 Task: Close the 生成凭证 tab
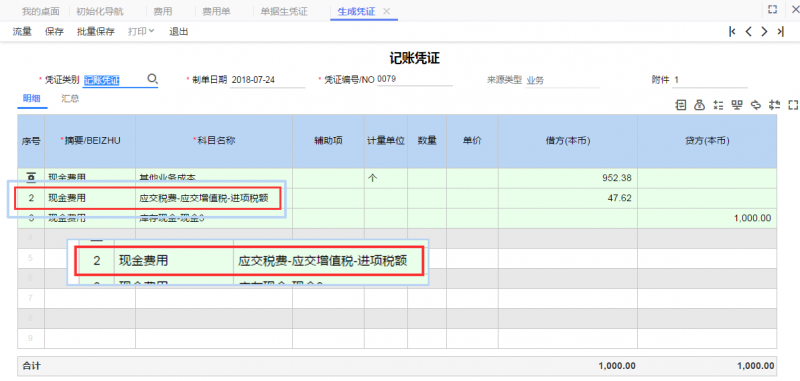(x=387, y=11)
